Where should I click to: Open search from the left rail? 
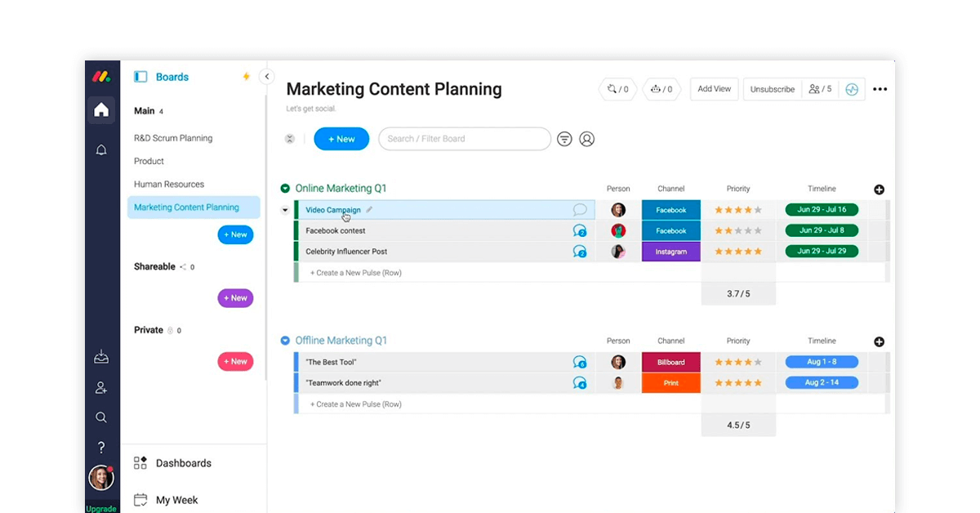[x=101, y=417]
